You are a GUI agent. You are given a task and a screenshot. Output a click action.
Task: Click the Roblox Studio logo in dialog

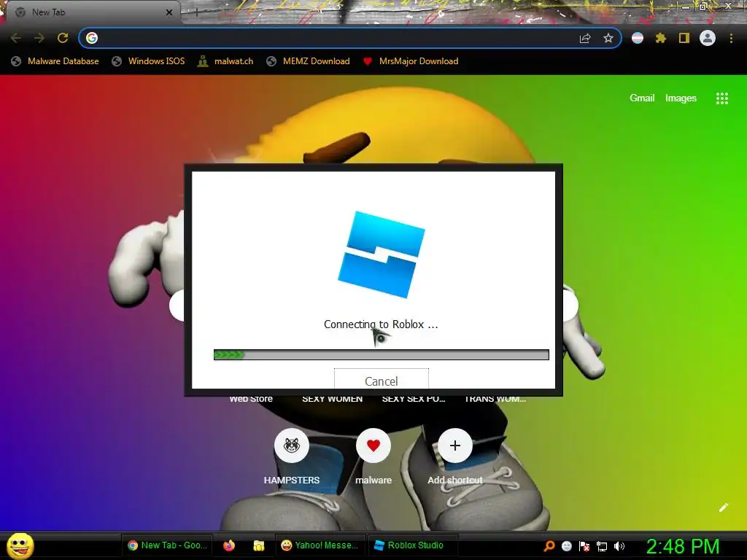(x=381, y=254)
